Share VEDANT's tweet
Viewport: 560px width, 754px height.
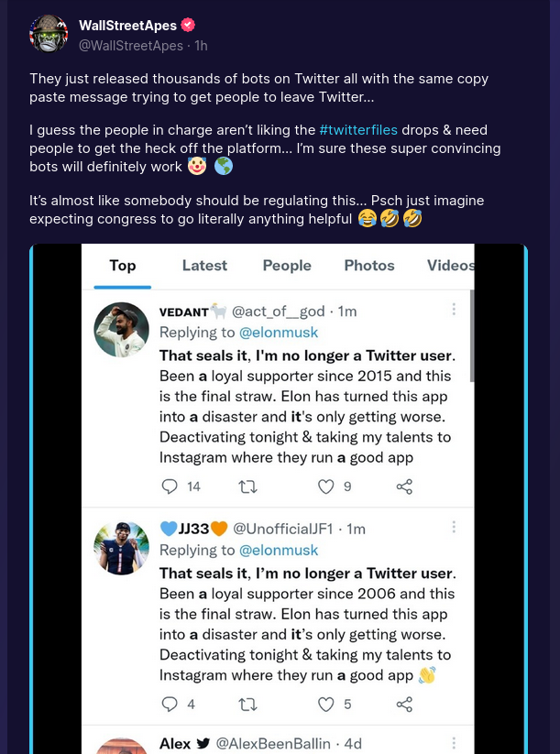404,486
